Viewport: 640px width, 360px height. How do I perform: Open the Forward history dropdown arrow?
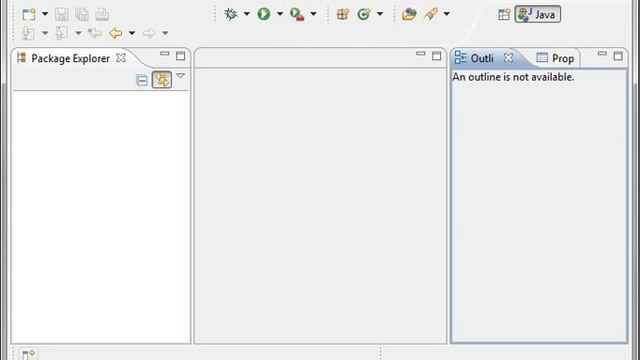pyautogui.click(x=165, y=33)
